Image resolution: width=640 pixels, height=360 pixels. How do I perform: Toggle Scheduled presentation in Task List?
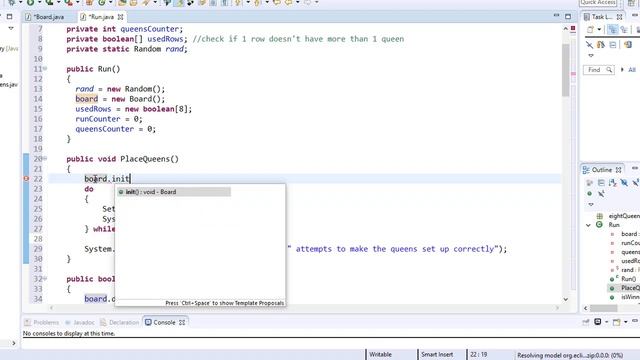tap(624, 29)
